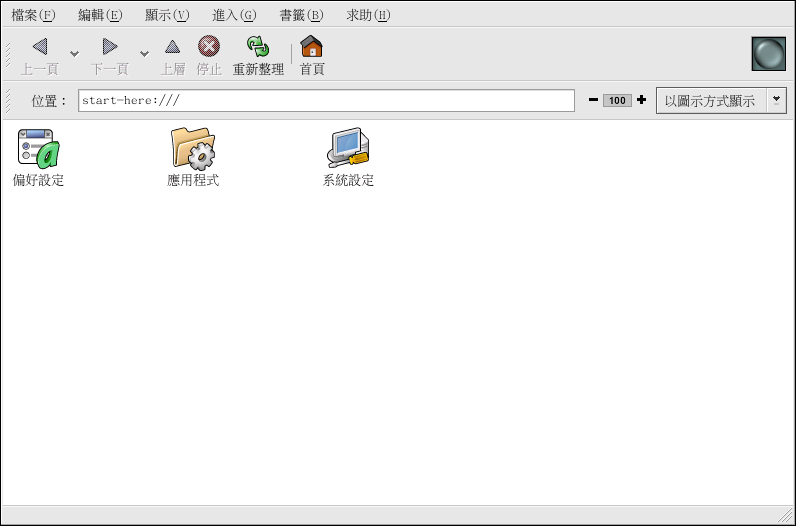This screenshot has height=526, width=796.
Task: Open the 求助(H) help menu
Action: coord(368,15)
